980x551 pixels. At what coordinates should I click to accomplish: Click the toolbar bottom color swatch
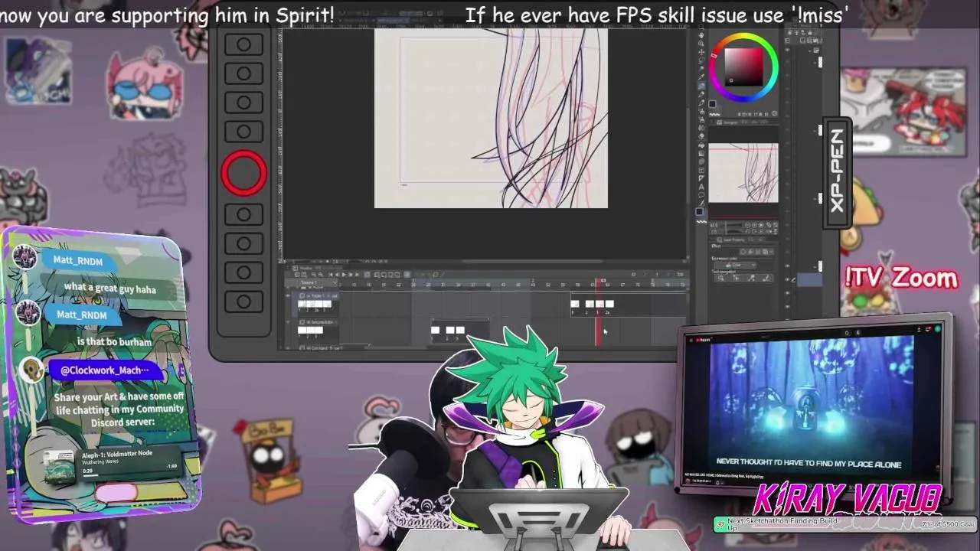(x=699, y=212)
